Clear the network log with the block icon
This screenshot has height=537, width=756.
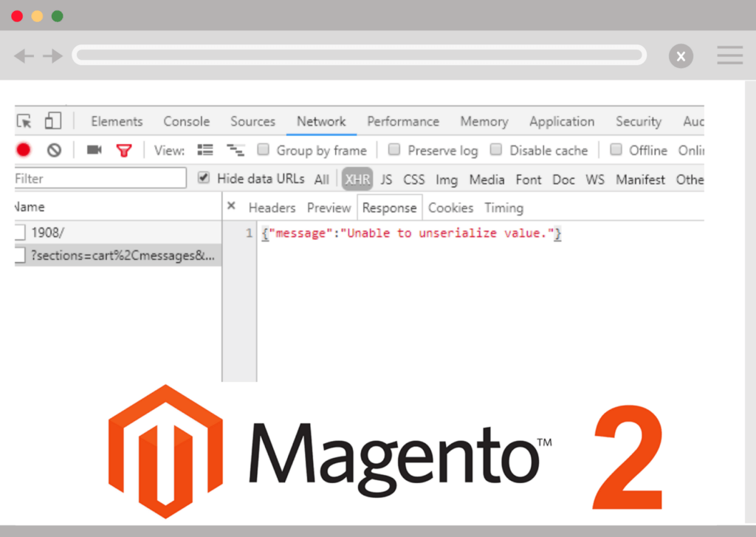53,149
